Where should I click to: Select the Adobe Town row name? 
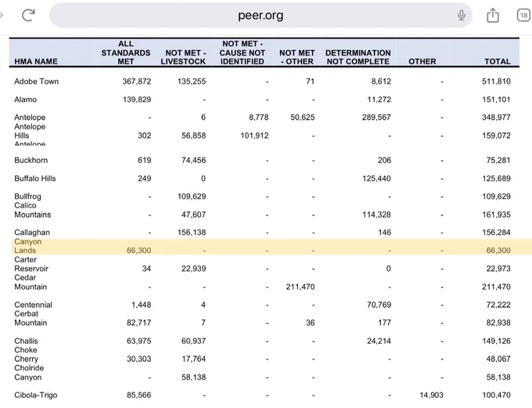pyautogui.click(x=36, y=81)
